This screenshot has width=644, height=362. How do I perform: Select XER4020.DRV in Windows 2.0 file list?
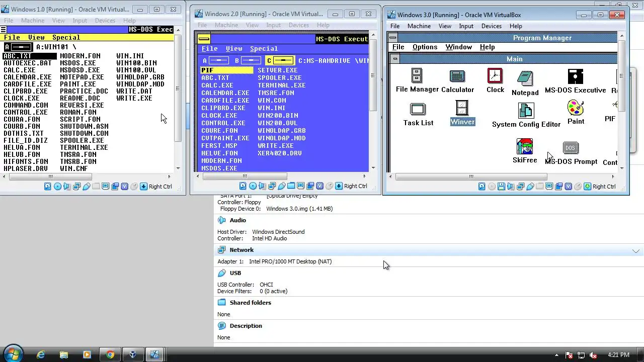280,153
